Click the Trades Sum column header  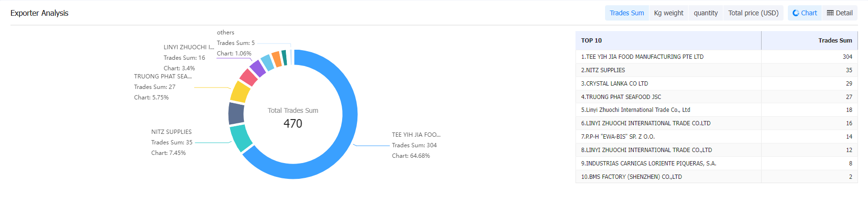click(x=835, y=41)
